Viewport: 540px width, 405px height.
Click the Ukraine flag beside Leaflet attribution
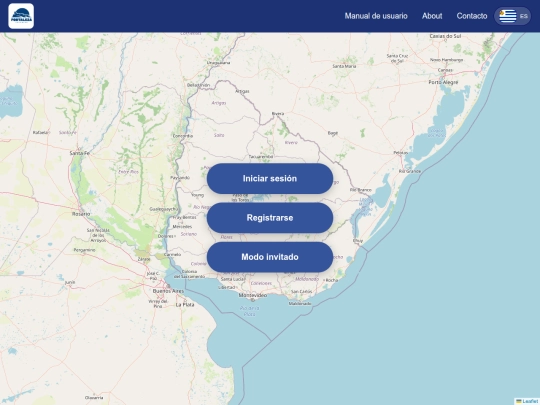519,401
